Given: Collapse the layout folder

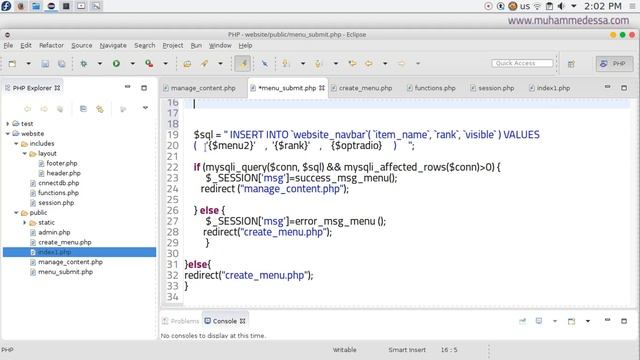Looking at the screenshot, I should [24, 153].
